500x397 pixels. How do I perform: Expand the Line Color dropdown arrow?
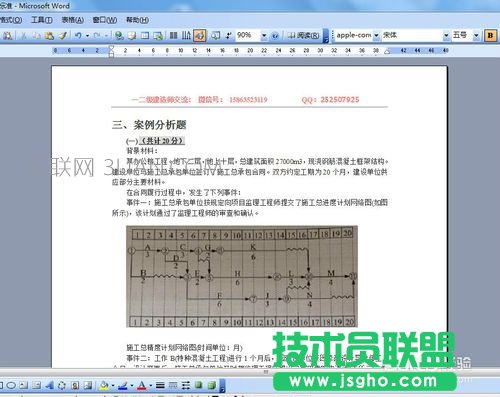click(132, 386)
